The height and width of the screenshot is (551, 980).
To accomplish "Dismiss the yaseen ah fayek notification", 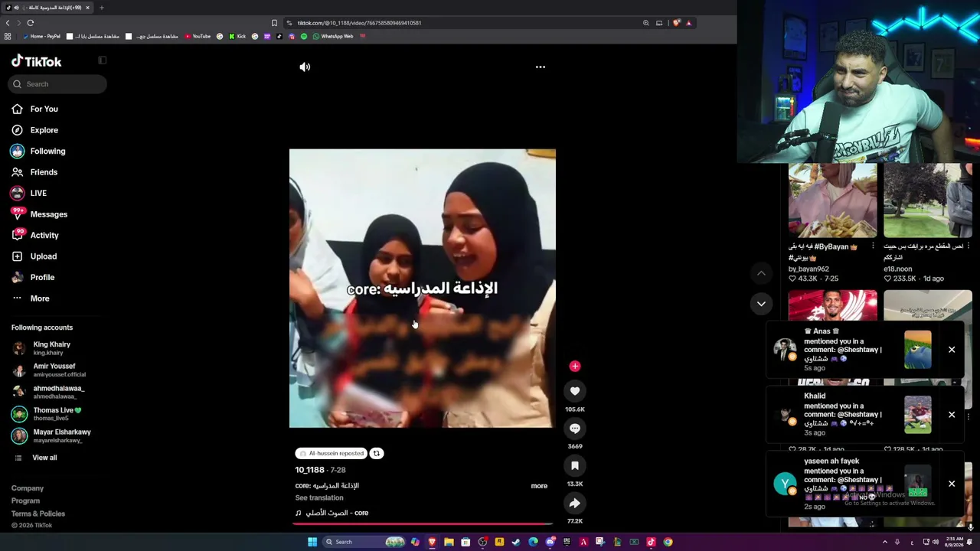I will click(952, 484).
